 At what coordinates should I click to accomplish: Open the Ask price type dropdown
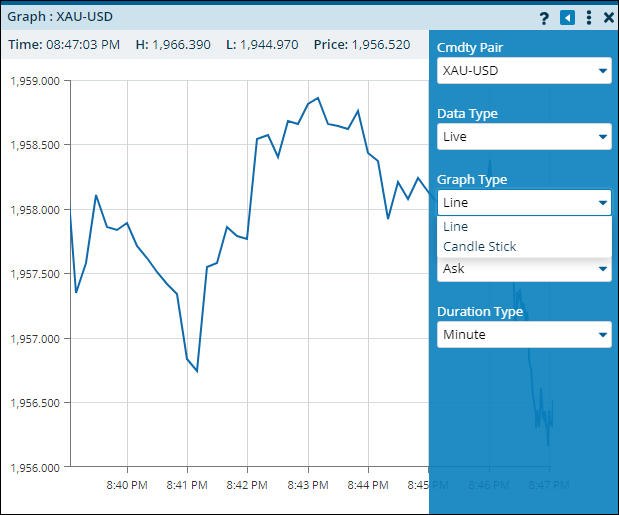pyautogui.click(x=524, y=269)
